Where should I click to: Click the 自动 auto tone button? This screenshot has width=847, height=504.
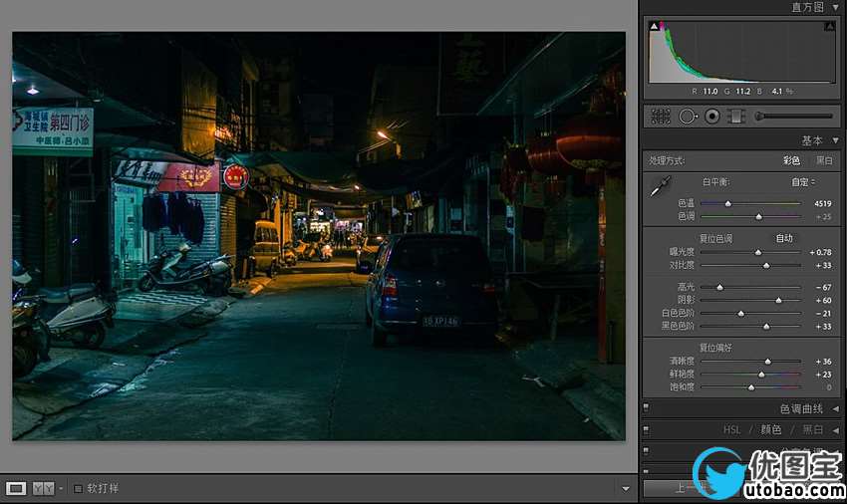784,238
